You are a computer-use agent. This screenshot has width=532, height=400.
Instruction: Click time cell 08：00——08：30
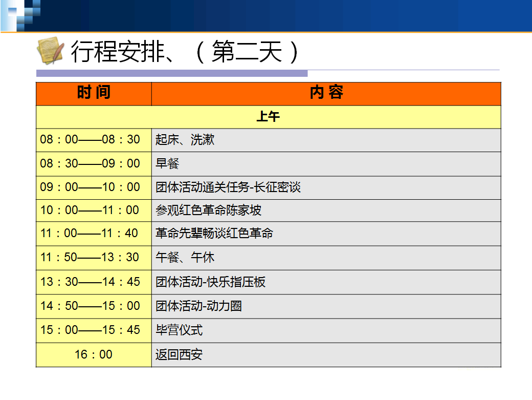click(94, 140)
